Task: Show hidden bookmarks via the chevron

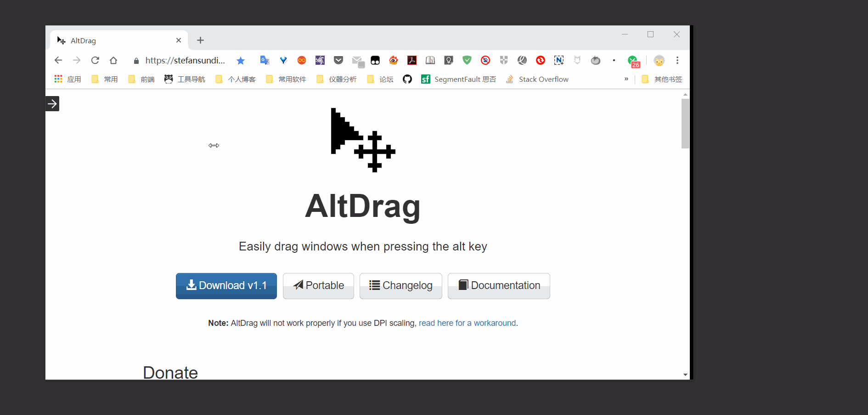Action: [x=626, y=79]
